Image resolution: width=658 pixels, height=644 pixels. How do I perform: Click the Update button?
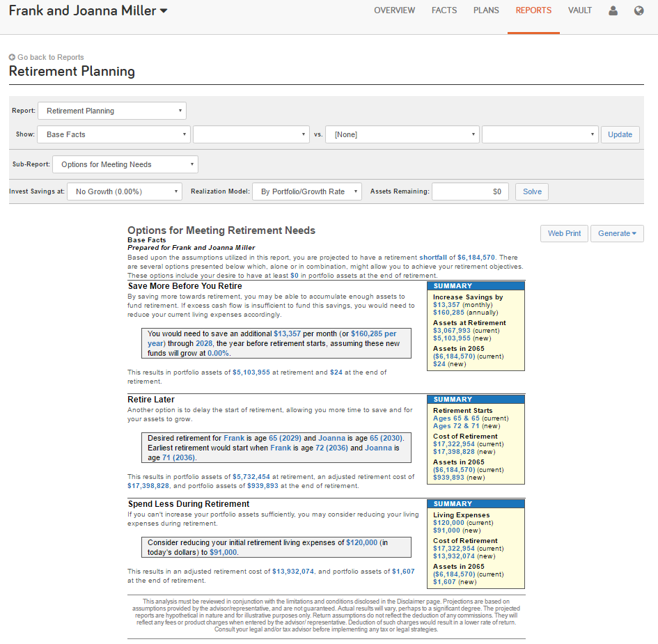tap(620, 134)
